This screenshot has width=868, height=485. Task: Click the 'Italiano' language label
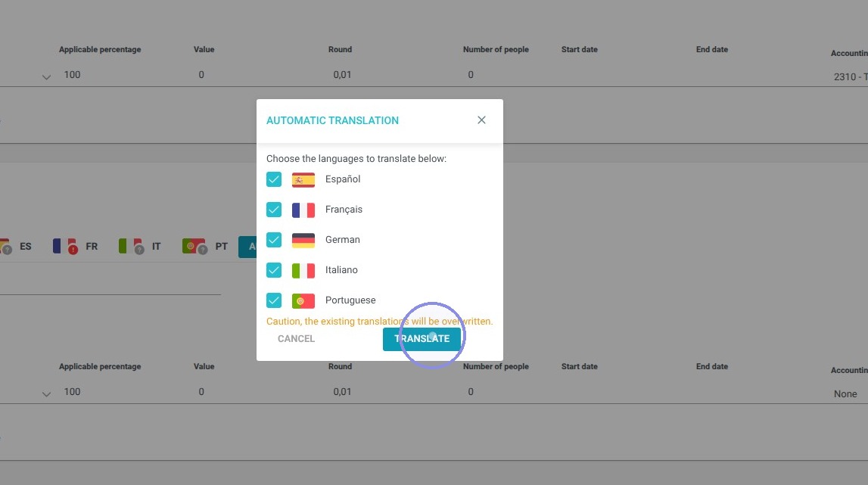[341, 270]
